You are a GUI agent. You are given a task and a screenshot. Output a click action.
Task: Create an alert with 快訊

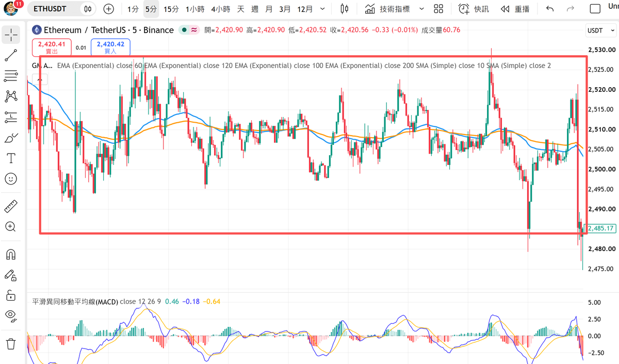click(473, 9)
